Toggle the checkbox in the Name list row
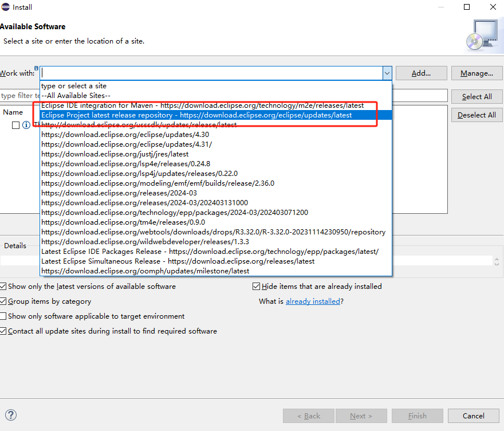The height and width of the screenshot is (431, 504). (15, 125)
